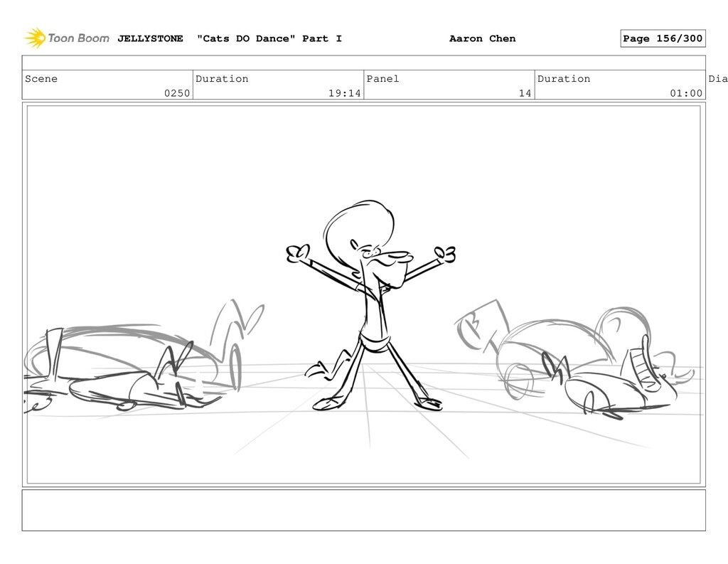Viewport: 728px width, 564px height.
Task: Select scene number 0250
Action: pos(177,93)
